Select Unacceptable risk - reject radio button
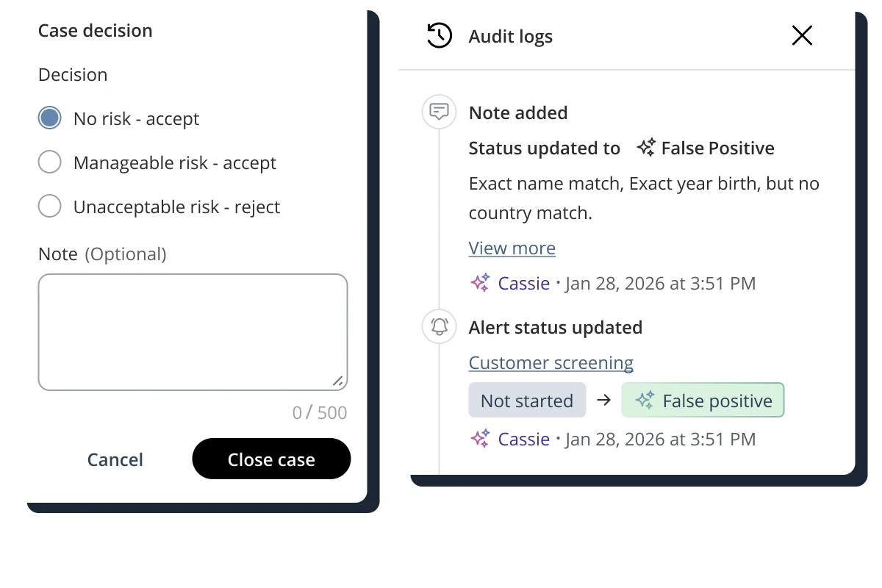Viewport: 882px width, 588px height. click(50, 207)
